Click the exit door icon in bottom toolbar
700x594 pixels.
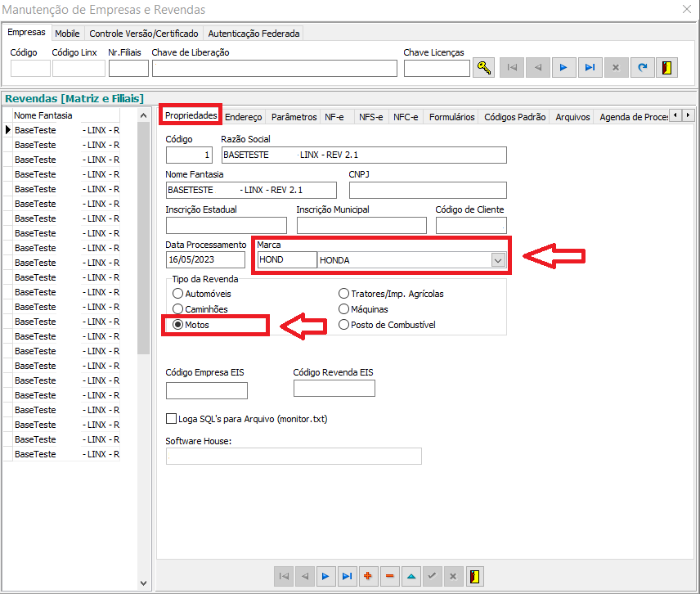pyautogui.click(x=474, y=576)
